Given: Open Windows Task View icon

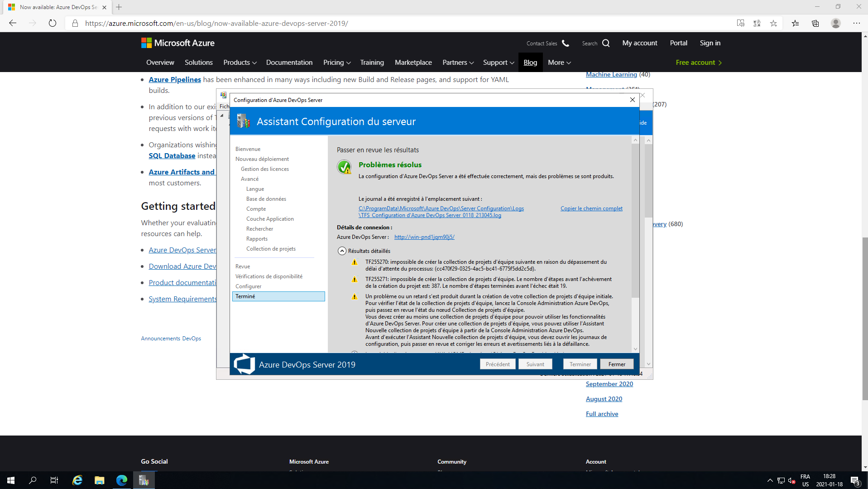Looking at the screenshot, I should tap(54, 480).
